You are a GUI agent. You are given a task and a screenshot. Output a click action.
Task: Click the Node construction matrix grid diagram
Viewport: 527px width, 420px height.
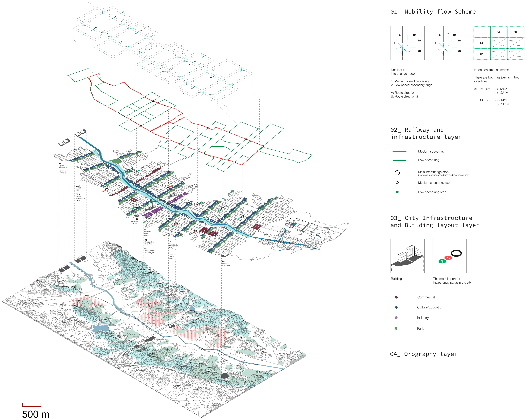pos(499,43)
